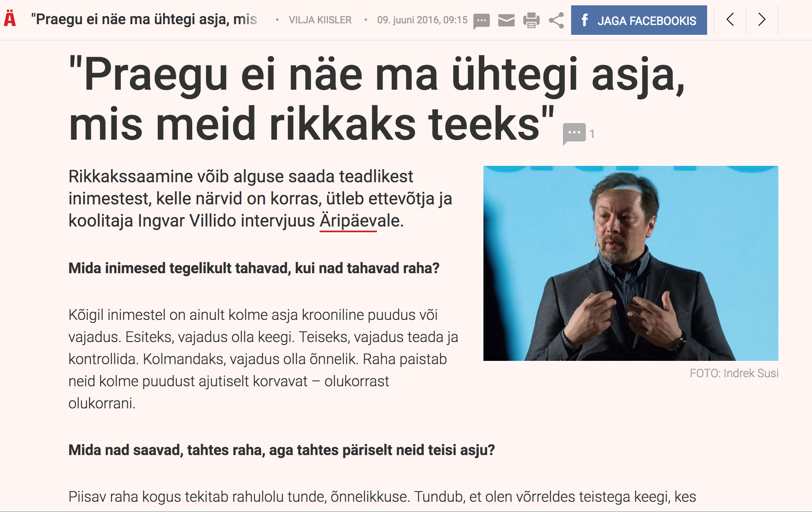The height and width of the screenshot is (512, 812).
Task: Click the Facebook f logo
Action: click(585, 20)
